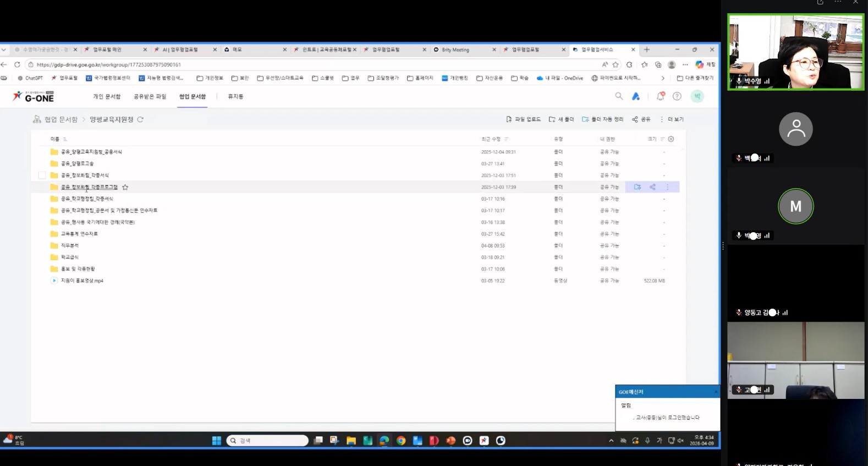Open Edge on taskbar

coord(384,441)
